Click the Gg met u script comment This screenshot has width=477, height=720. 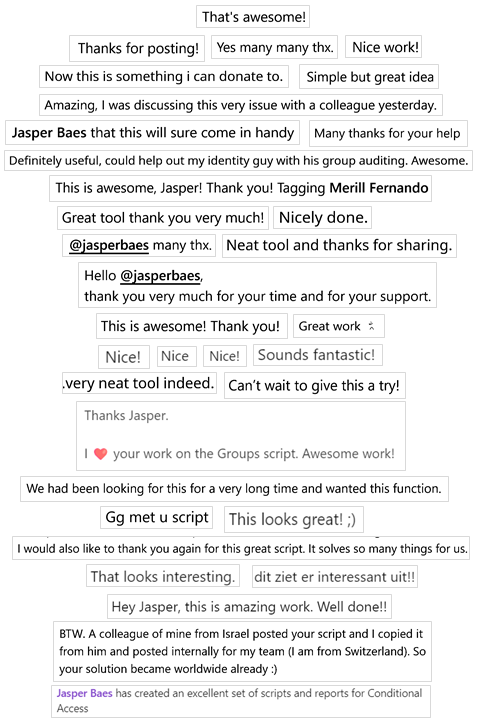click(x=157, y=518)
